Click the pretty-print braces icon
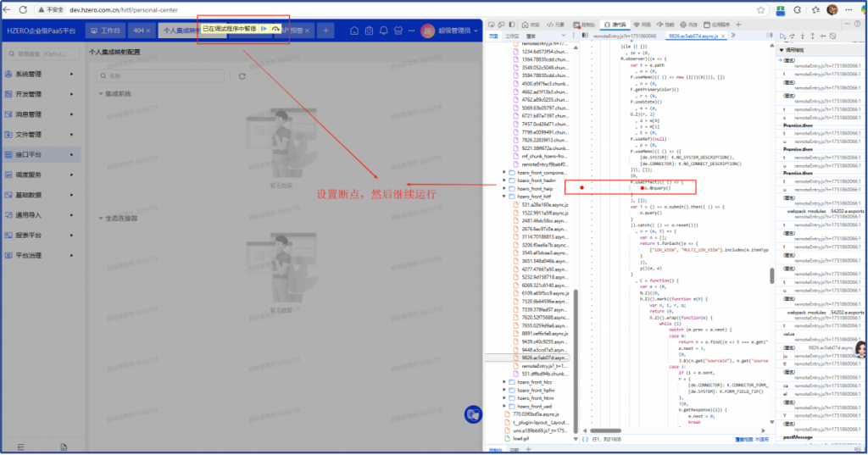 coord(586,439)
